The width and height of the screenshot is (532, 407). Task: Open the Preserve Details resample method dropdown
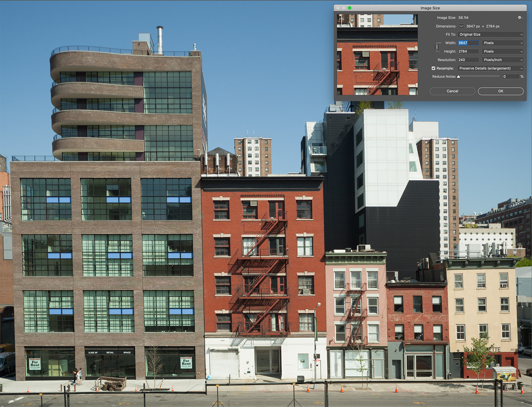coord(490,68)
